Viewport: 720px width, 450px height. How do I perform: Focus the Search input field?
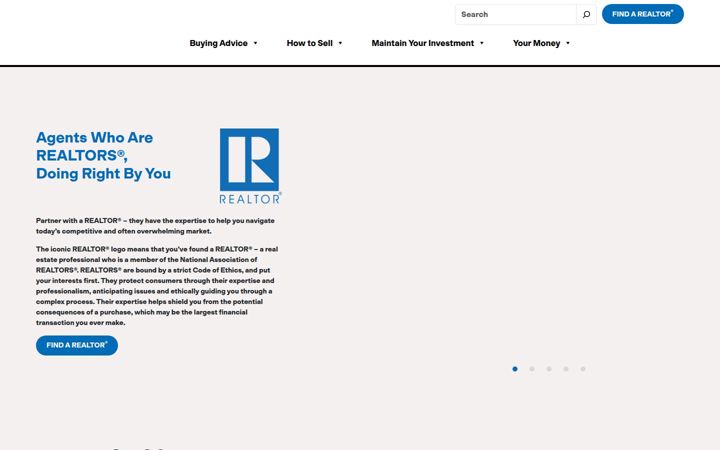pos(516,15)
